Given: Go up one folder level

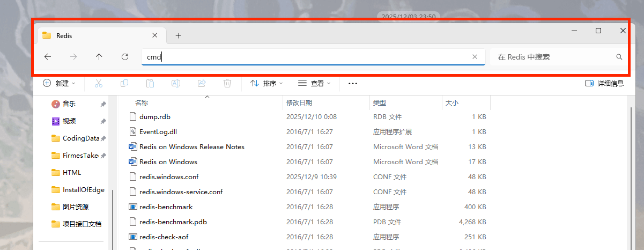Looking at the screenshot, I should coord(99,56).
